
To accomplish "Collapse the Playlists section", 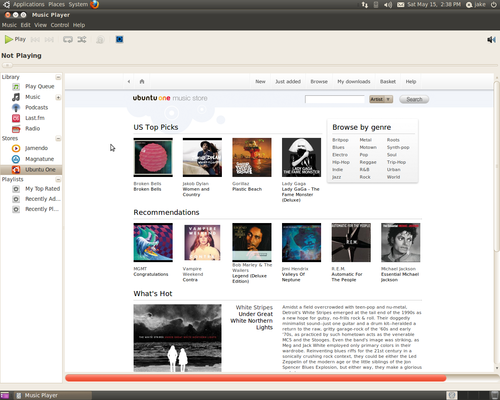I will [x=58, y=180].
